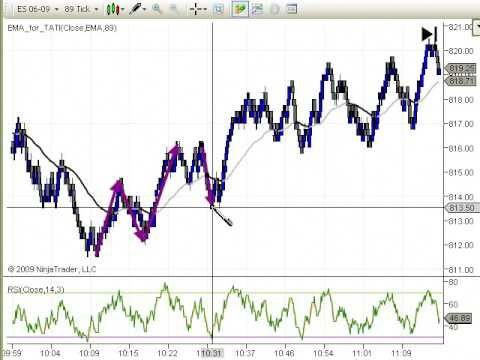
Task: Click the data box icon
Action: [219, 9]
